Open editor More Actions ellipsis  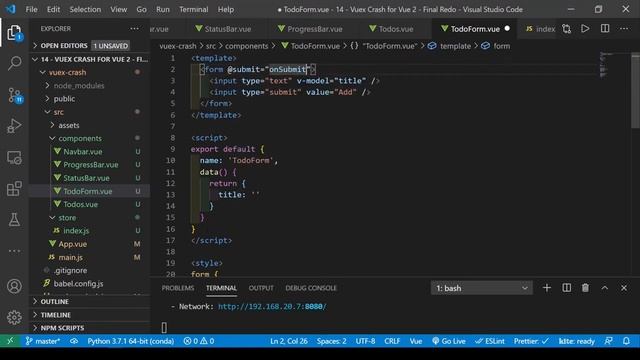coord(624,29)
